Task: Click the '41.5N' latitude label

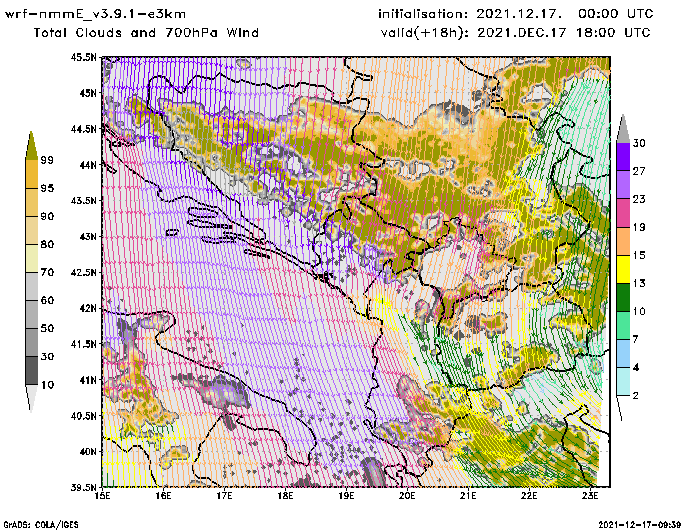Action: point(83,344)
